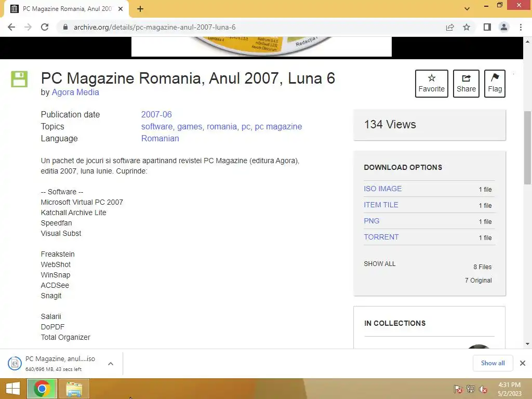Open the software topic link
This screenshot has width=532, height=399.
(157, 127)
